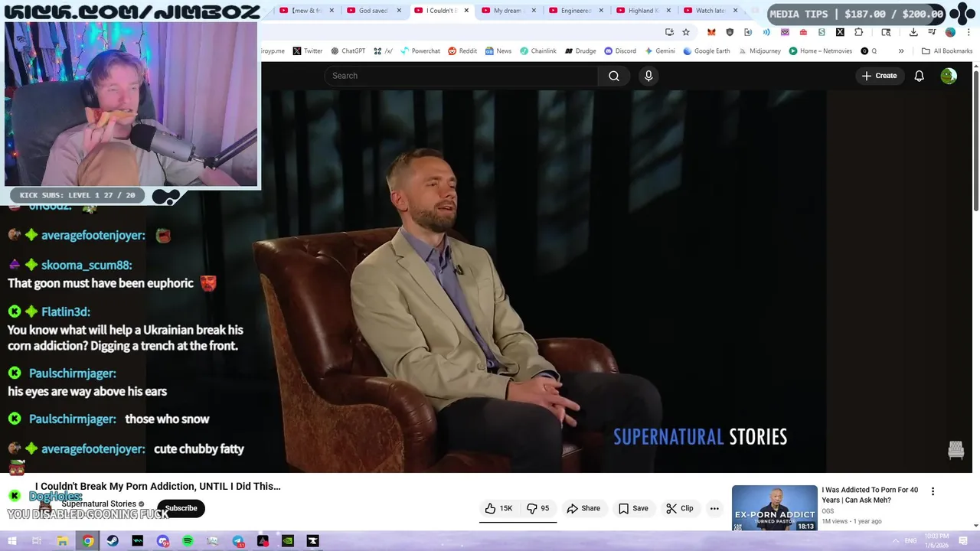Close the 'God saved' tab
The width and height of the screenshot is (980, 551).
[x=399, y=11]
